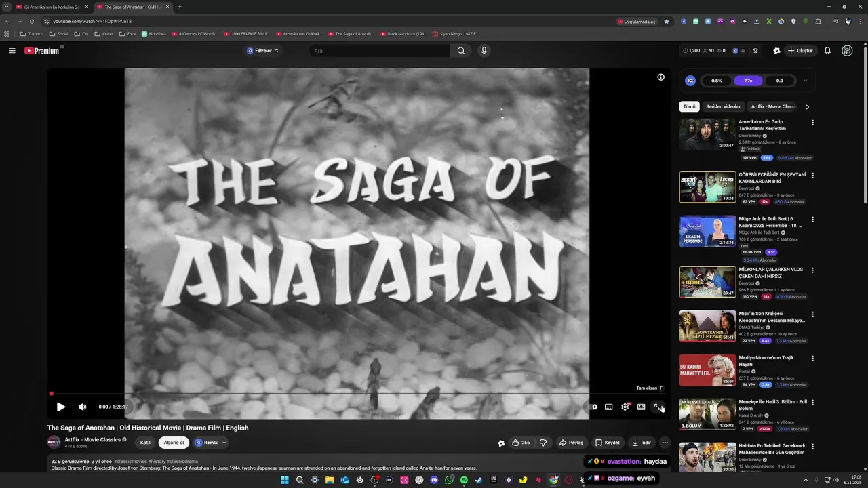Select the Tümü chip

pyautogui.click(x=689, y=106)
